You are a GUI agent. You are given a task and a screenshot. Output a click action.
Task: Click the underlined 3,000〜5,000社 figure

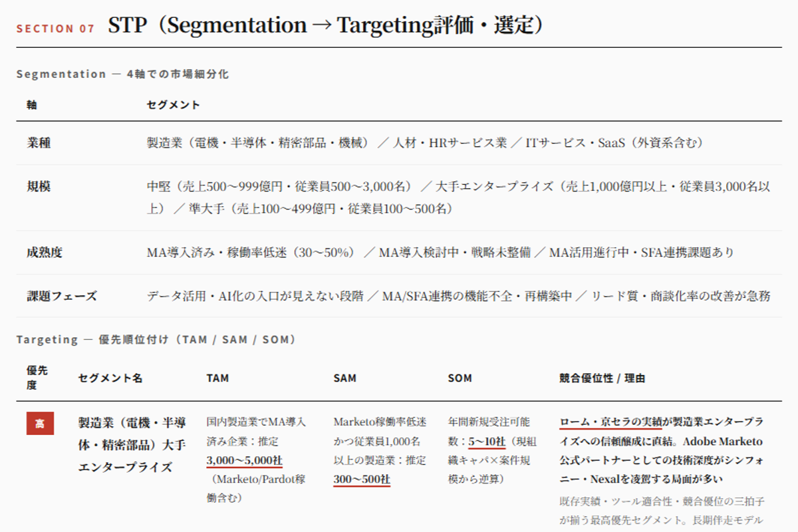pos(245,460)
